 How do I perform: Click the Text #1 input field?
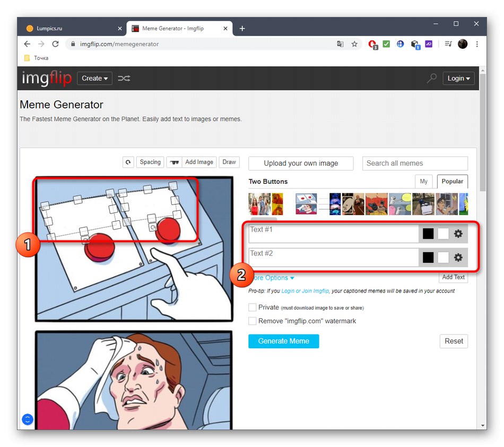pyautogui.click(x=333, y=234)
